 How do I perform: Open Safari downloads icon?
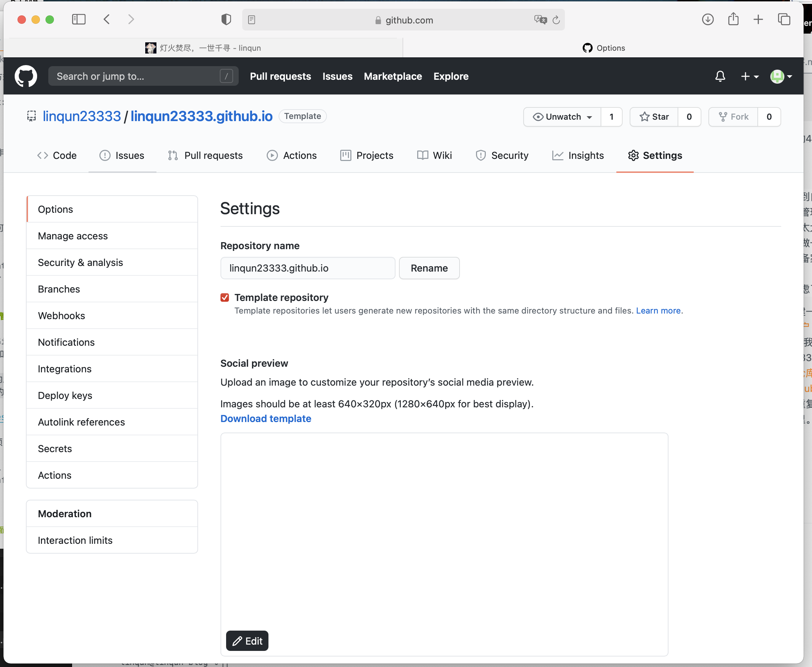coord(707,20)
